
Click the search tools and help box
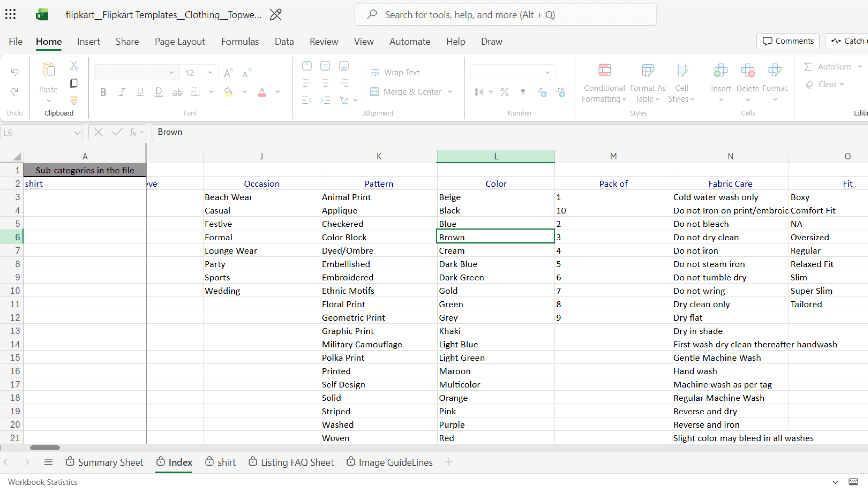(505, 14)
